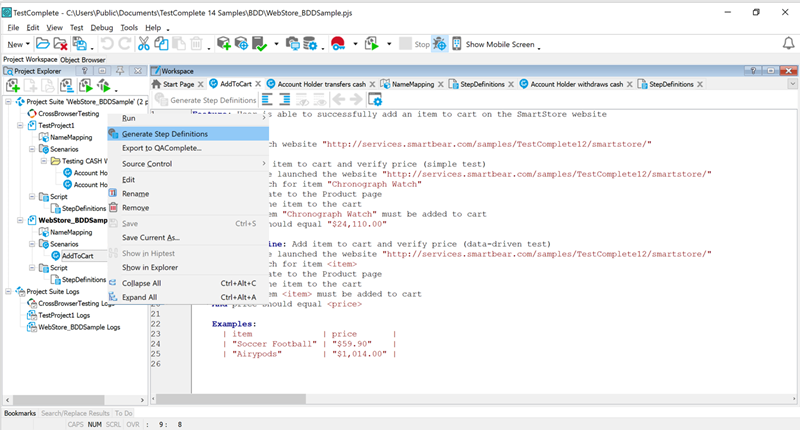Click the mobile device icon
Screen dimensions: 800x430
(x=456, y=44)
